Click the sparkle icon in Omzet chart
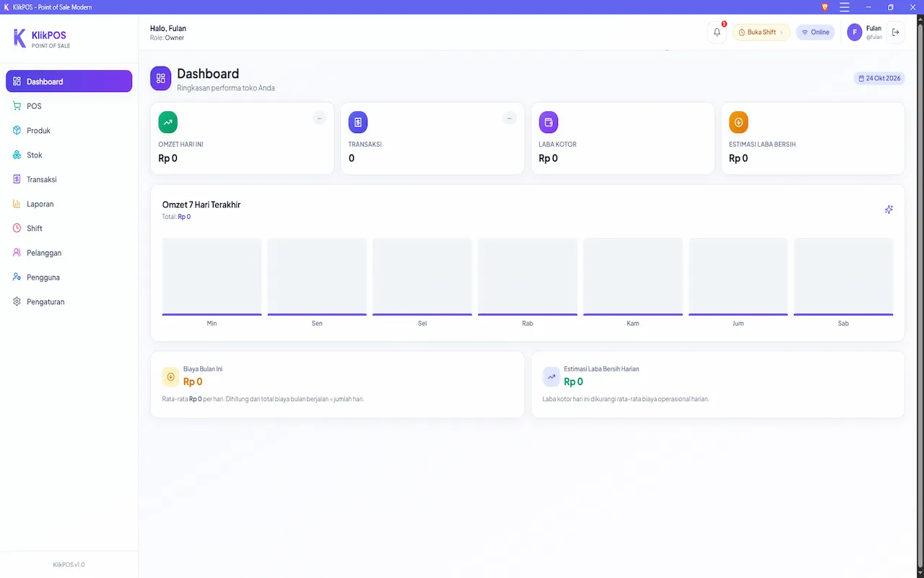This screenshot has height=578, width=924. (x=889, y=210)
